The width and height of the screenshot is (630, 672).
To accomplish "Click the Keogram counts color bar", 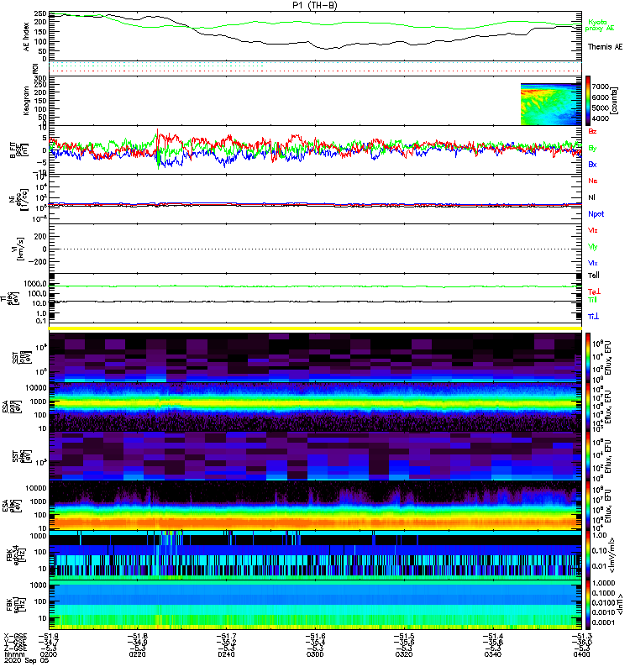I will coord(588,101).
